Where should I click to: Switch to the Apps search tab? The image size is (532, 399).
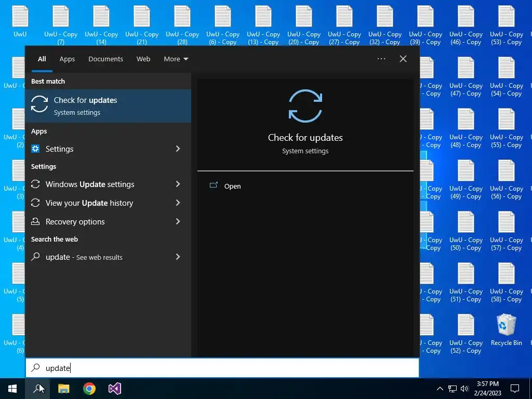67,59
